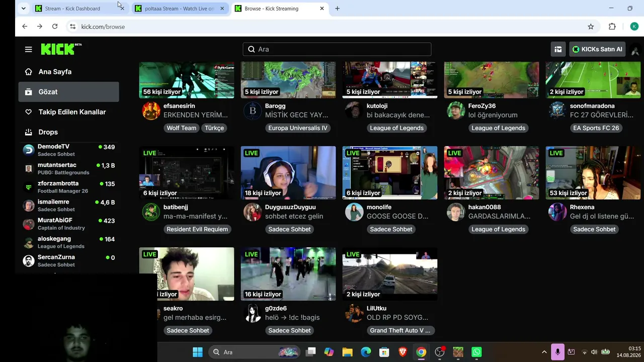Viewport: 644px width, 362px height.
Task: Expand the system tray hidden icons
Action: [544, 352]
